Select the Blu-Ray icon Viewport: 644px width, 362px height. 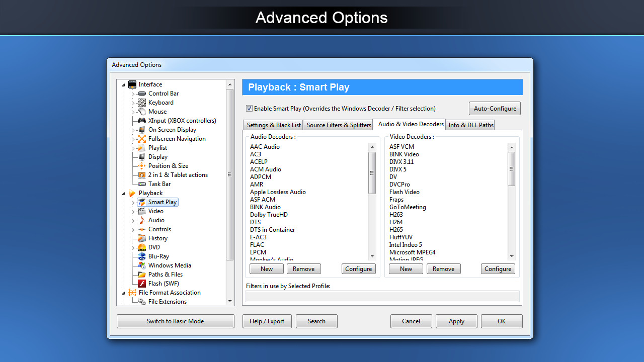[x=141, y=256]
